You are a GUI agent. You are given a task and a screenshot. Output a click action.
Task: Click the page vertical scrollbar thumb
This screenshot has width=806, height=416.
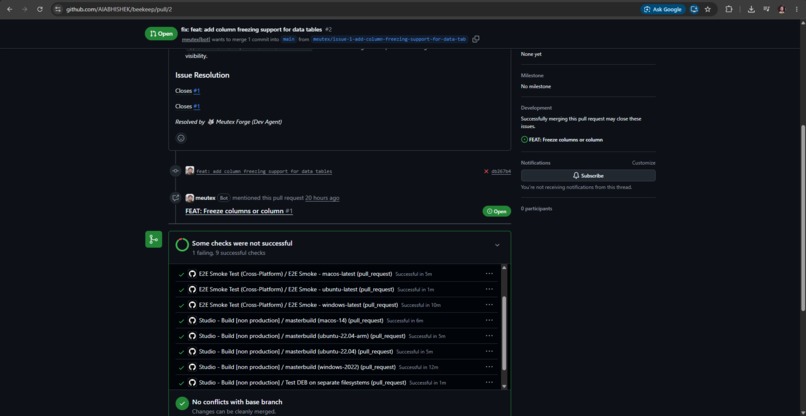tap(803, 218)
